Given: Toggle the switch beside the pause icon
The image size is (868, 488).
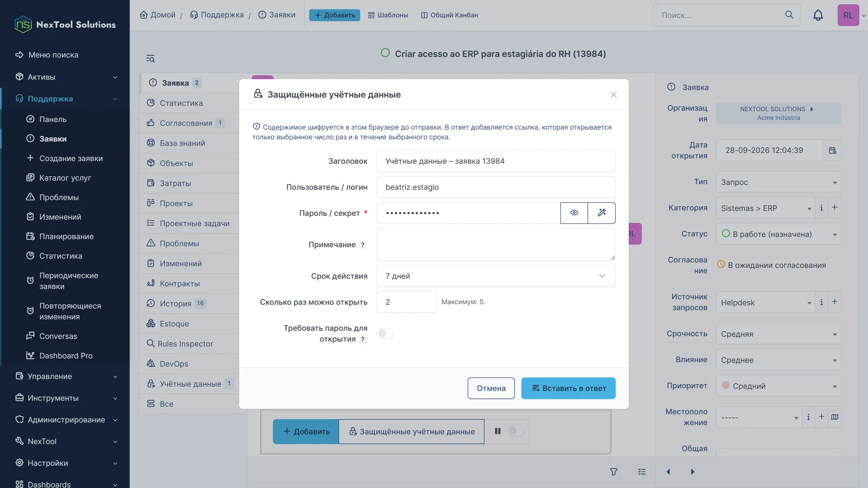Looking at the screenshot, I should (515, 431).
